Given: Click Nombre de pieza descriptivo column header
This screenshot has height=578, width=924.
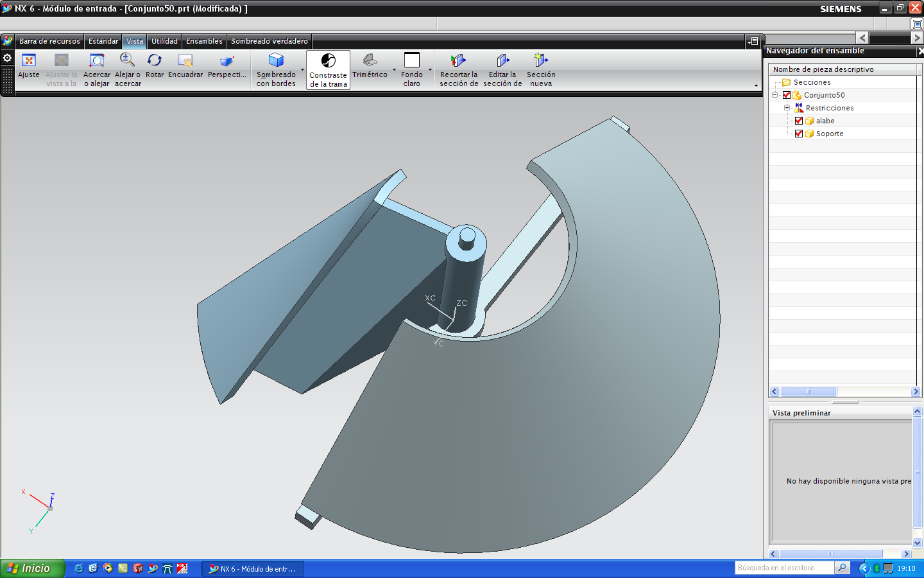Looking at the screenshot, I should coord(843,69).
